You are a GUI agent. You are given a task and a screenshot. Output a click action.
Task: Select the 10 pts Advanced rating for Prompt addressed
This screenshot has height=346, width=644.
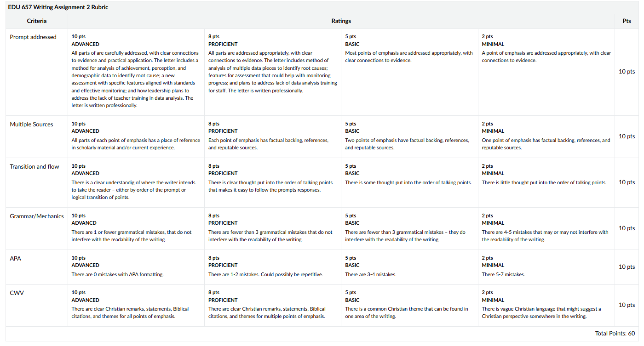136,72
